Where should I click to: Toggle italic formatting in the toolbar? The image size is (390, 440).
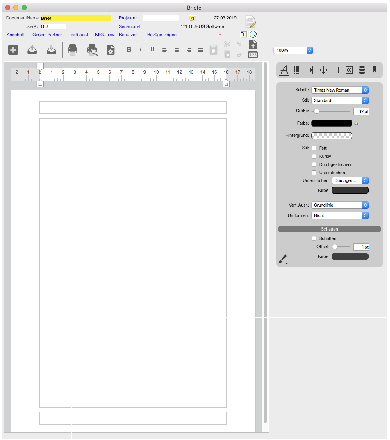(x=140, y=50)
